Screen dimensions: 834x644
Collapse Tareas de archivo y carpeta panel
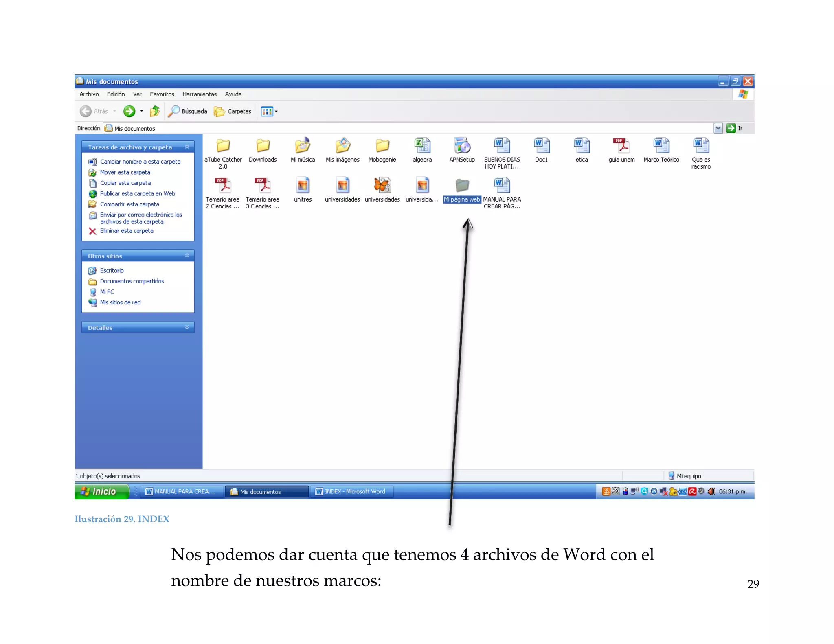pos(187,147)
